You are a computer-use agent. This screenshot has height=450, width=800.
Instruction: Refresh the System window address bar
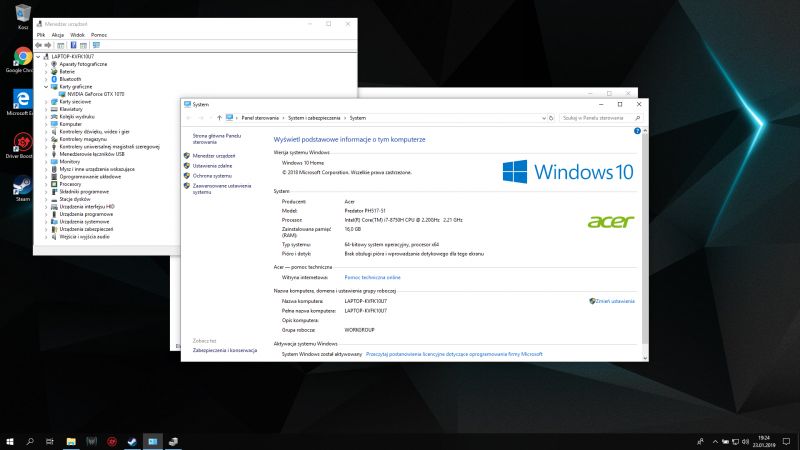click(551, 118)
